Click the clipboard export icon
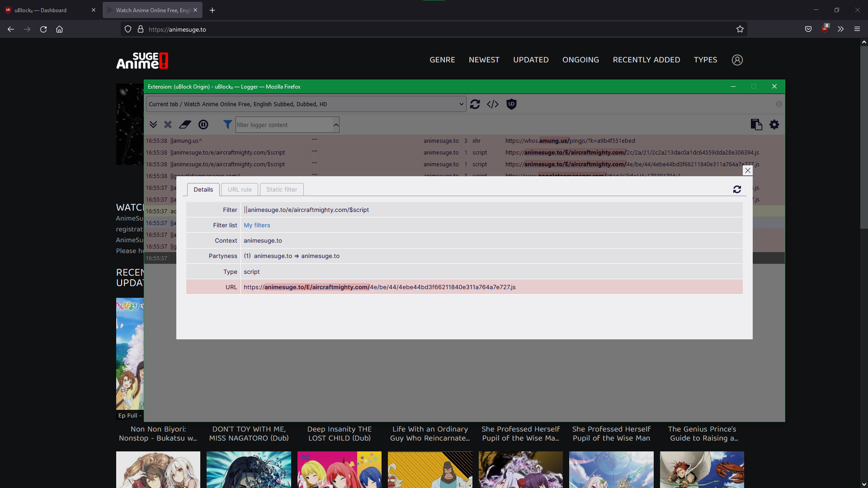This screenshot has width=868, height=488. click(x=756, y=125)
